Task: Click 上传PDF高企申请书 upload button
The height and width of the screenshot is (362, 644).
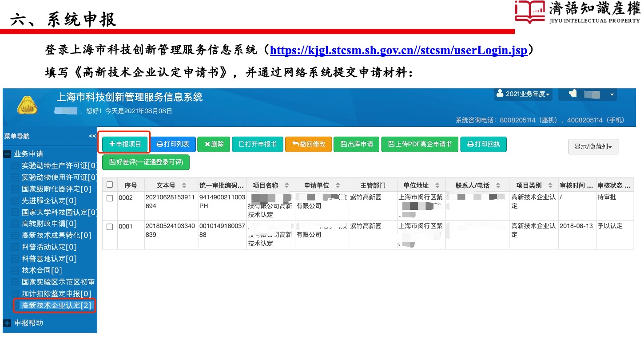Action: (419, 144)
